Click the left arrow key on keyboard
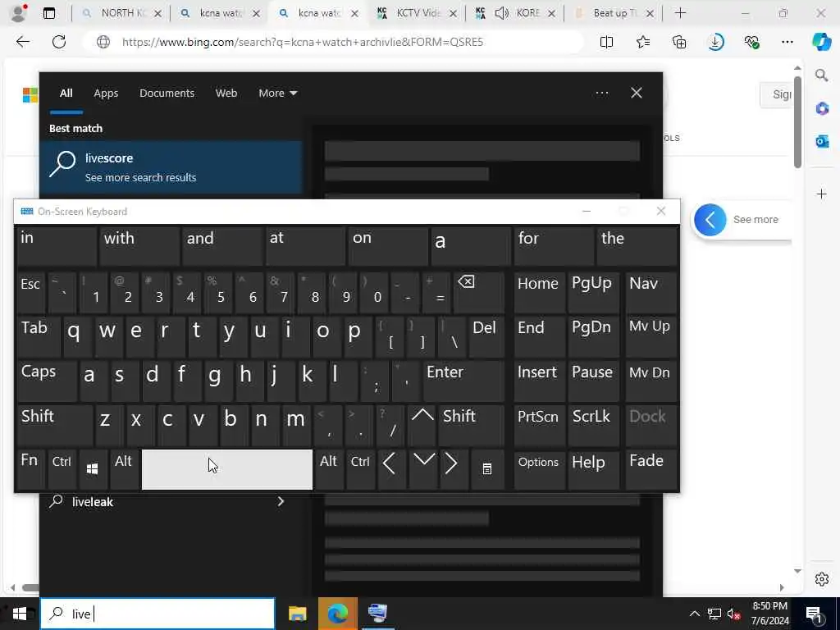Image resolution: width=840 pixels, height=630 pixels. tap(391, 468)
